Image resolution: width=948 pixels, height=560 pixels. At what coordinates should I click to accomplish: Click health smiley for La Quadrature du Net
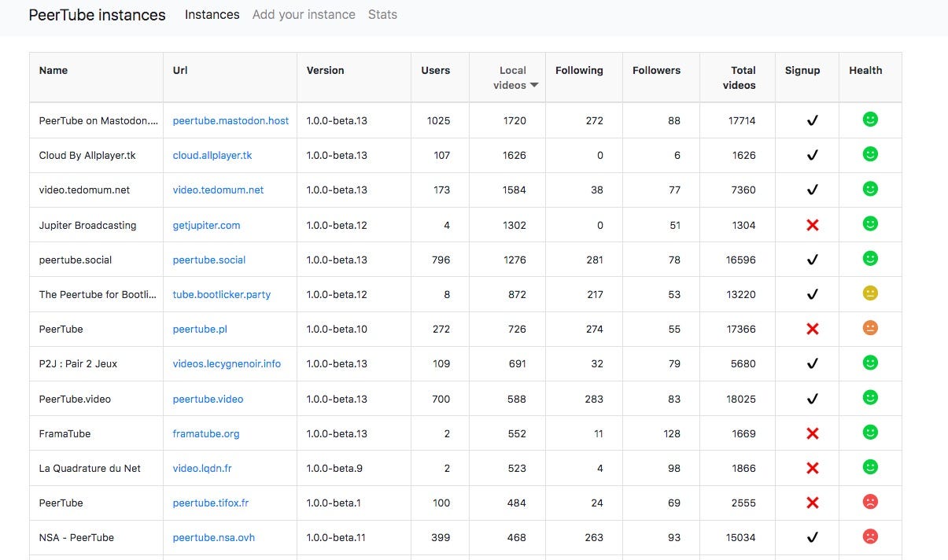point(869,467)
